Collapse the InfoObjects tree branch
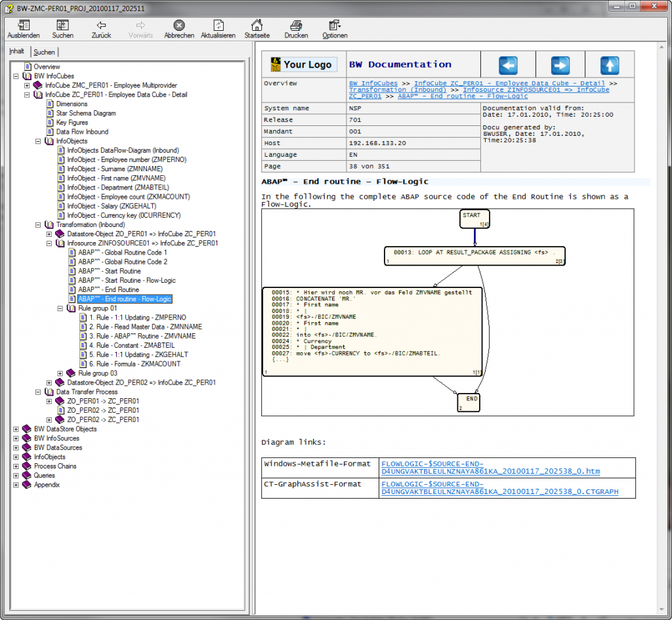Screen dimensions: 672x620 pos(38,141)
